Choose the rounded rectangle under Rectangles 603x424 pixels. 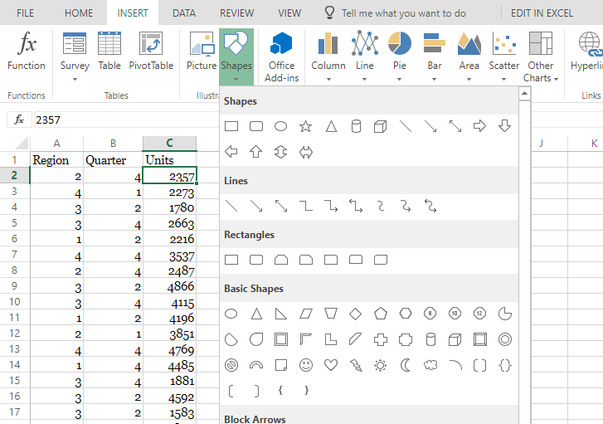256,260
